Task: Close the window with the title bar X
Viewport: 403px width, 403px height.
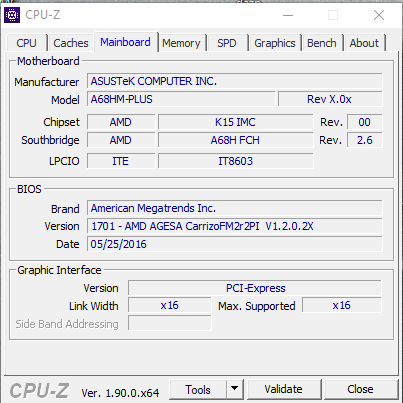Action: 379,15
